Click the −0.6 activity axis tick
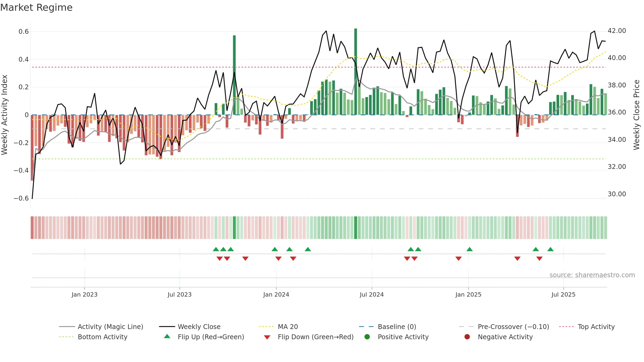Image resolution: width=644 pixels, height=362 pixels. [21, 198]
